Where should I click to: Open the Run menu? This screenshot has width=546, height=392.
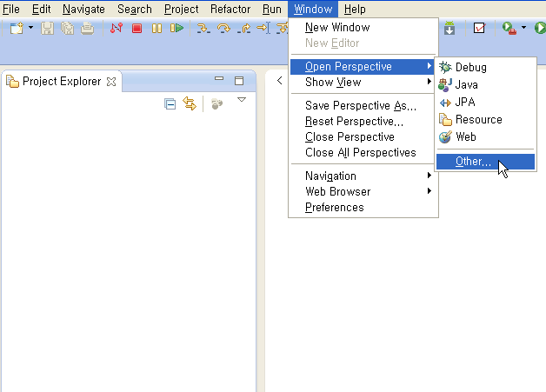click(271, 9)
